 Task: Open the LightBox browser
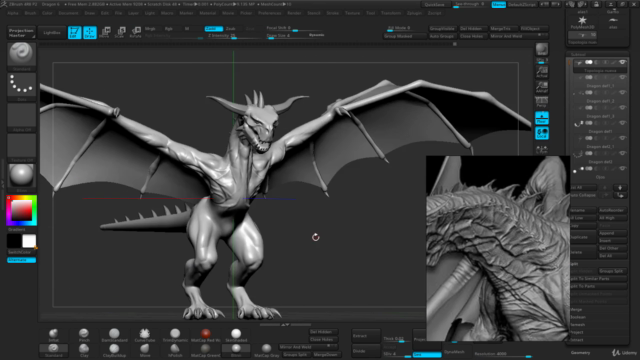(52, 33)
